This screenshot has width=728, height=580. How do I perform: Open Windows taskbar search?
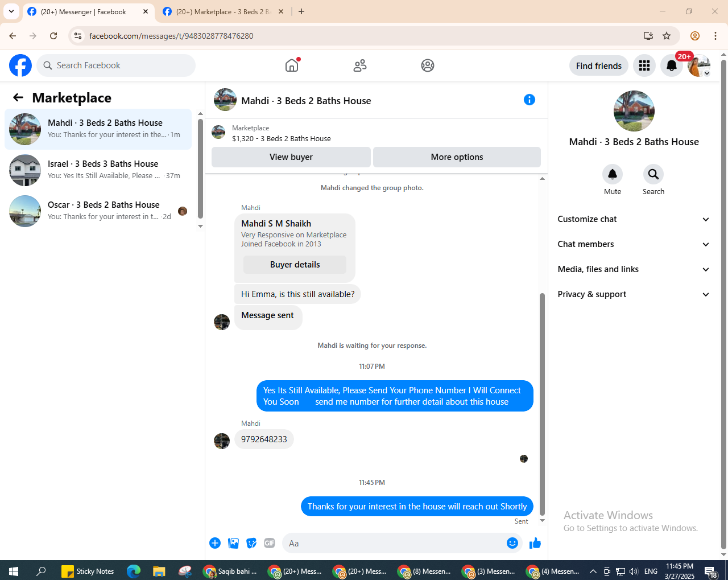tap(41, 571)
